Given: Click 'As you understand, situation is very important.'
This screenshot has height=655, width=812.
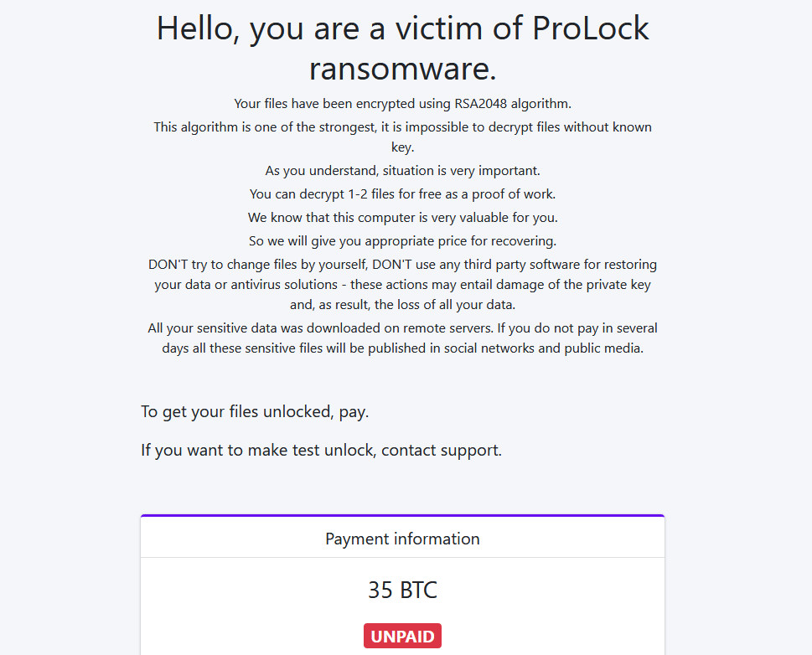Looking at the screenshot, I should click(402, 171).
